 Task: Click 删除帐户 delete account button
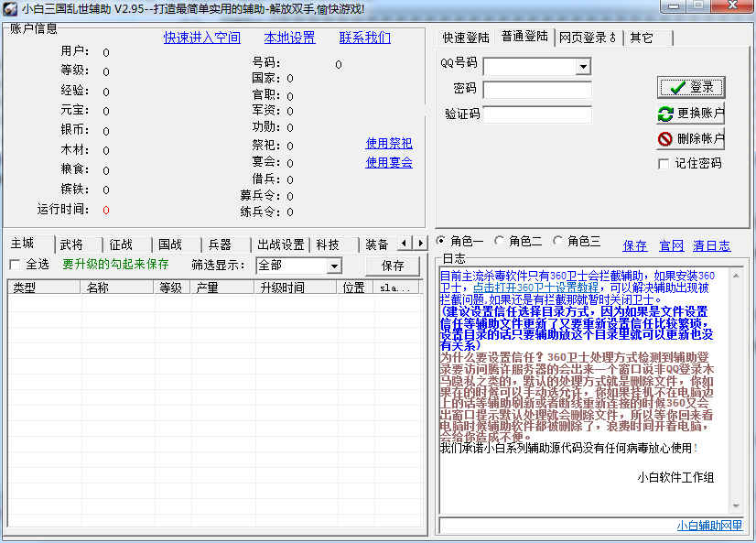(x=690, y=139)
